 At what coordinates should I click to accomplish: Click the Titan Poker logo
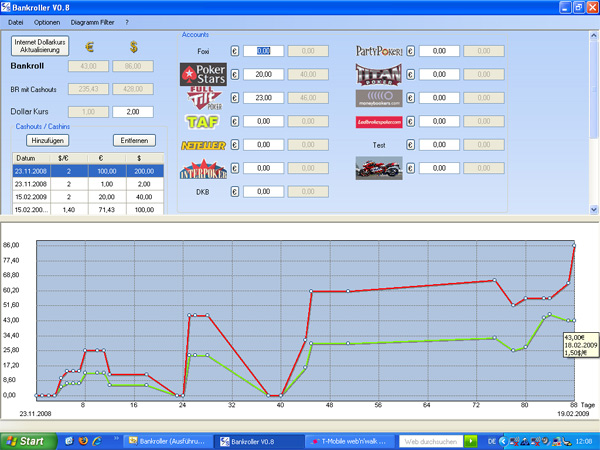(x=379, y=74)
